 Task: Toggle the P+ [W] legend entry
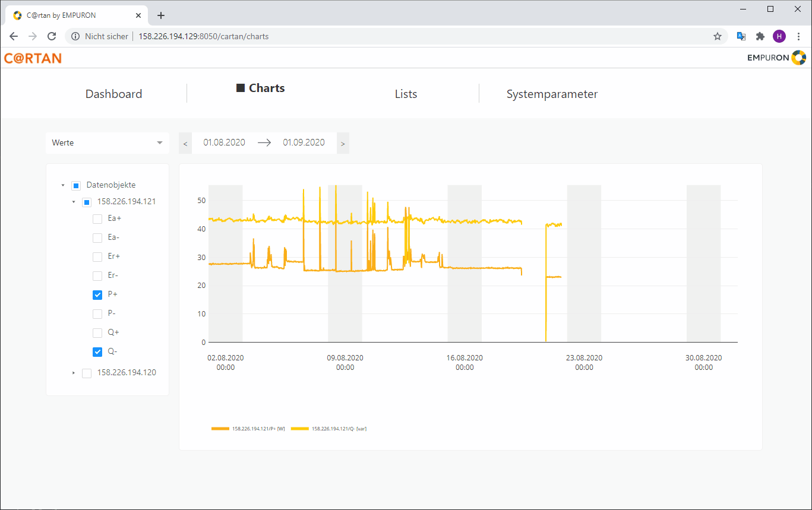249,429
